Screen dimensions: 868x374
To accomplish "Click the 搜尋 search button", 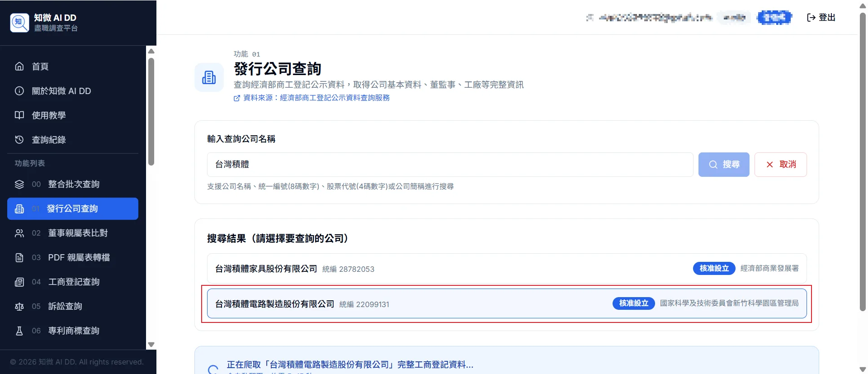I will [724, 165].
